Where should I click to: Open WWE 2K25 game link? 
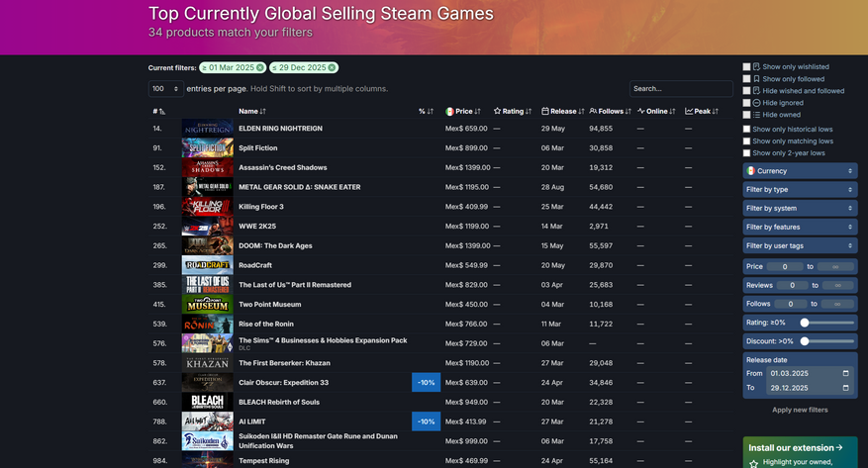coord(257,227)
